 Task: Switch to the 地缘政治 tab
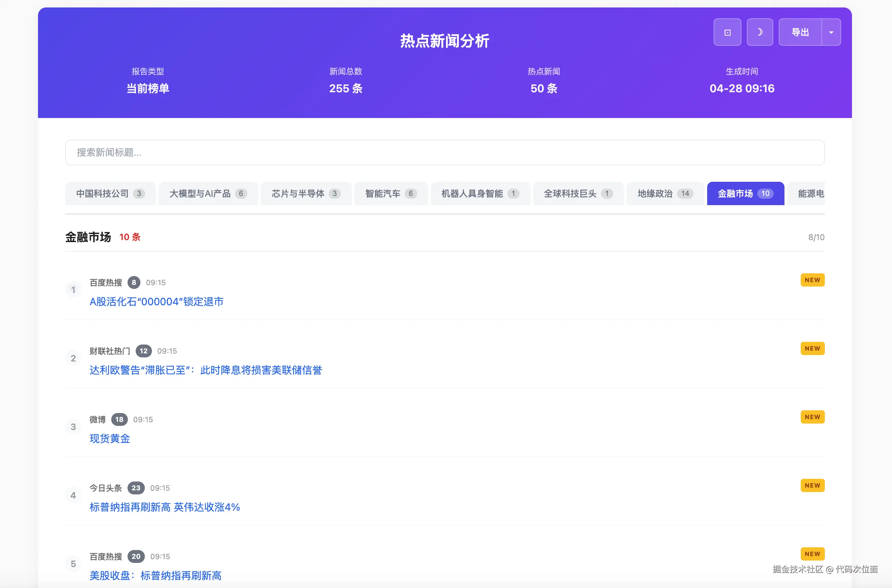tap(665, 194)
